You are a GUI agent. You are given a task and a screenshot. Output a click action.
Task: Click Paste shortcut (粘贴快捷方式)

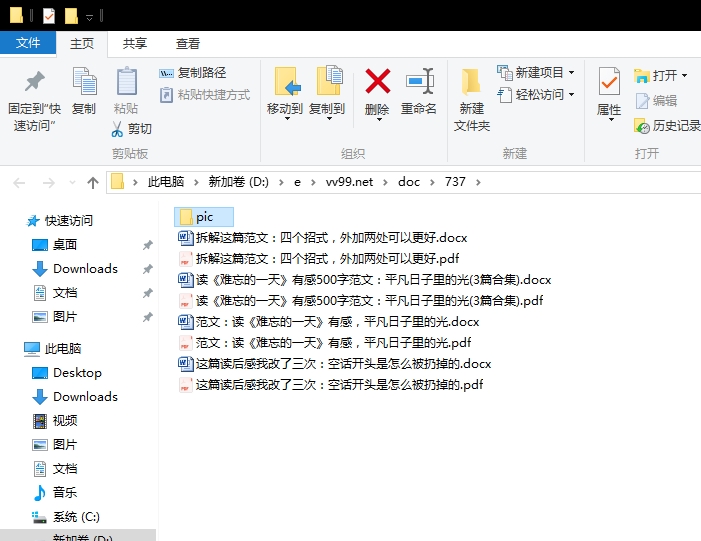click(x=205, y=95)
